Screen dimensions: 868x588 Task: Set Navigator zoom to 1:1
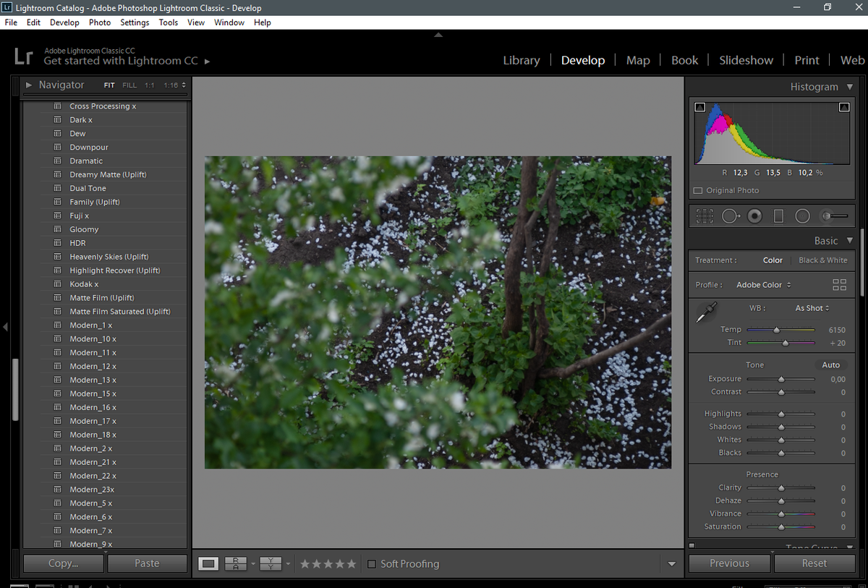[150, 85]
